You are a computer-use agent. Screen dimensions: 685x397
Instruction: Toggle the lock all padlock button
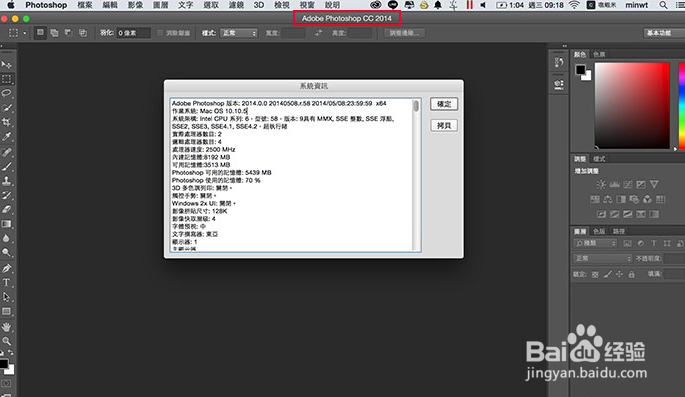tap(631, 274)
